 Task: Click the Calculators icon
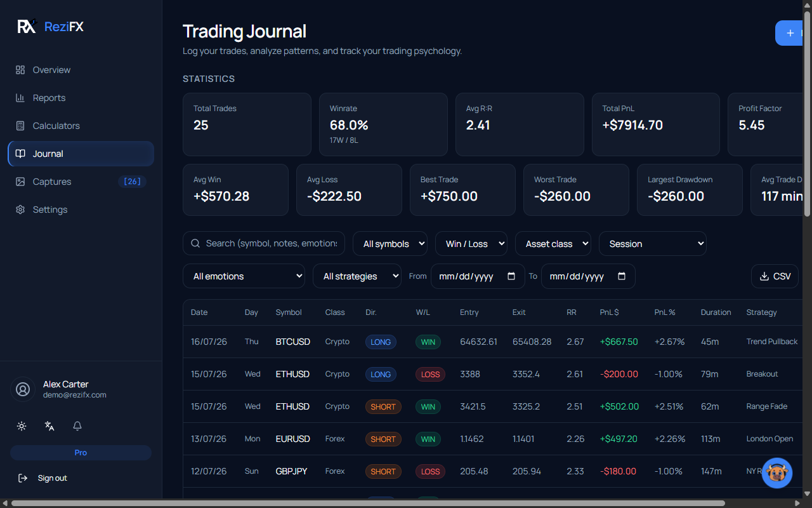click(20, 126)
